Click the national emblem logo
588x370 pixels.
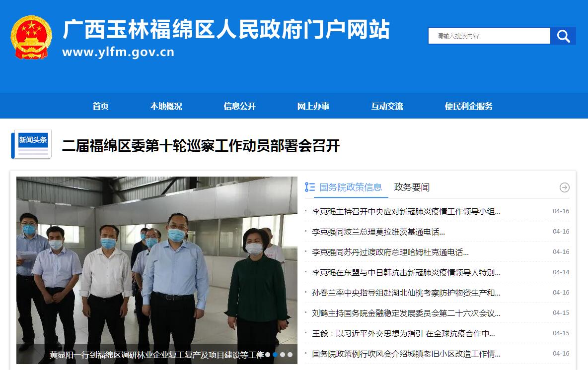[x=31, y=37]
